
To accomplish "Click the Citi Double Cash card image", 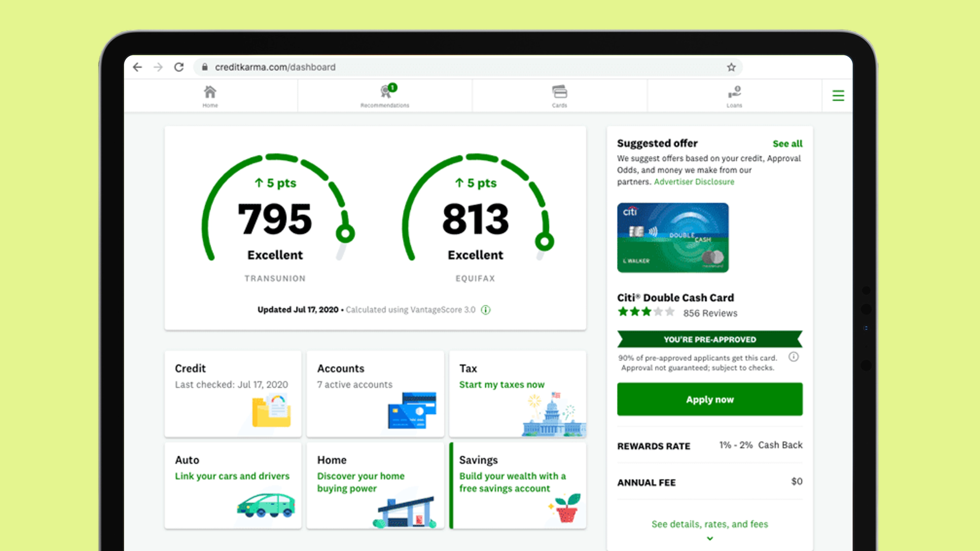I will (x=673, y=237).
